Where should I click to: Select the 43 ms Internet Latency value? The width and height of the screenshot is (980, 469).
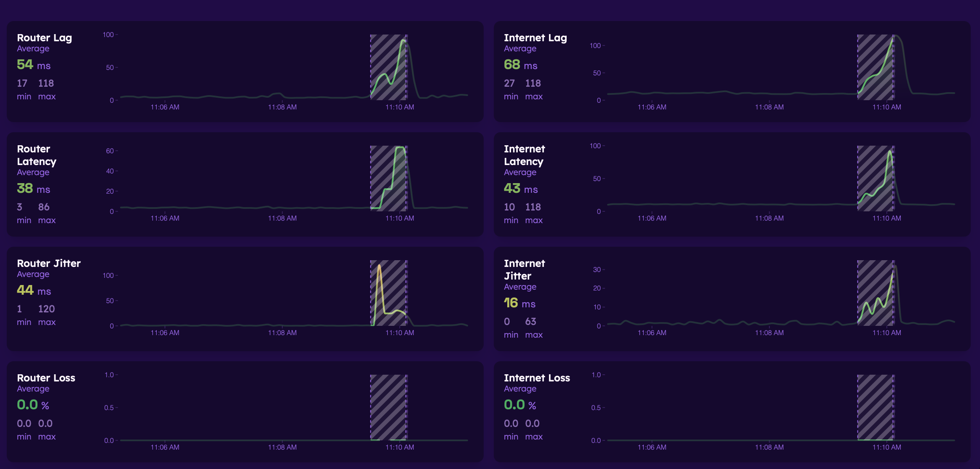tap(521, 188)
